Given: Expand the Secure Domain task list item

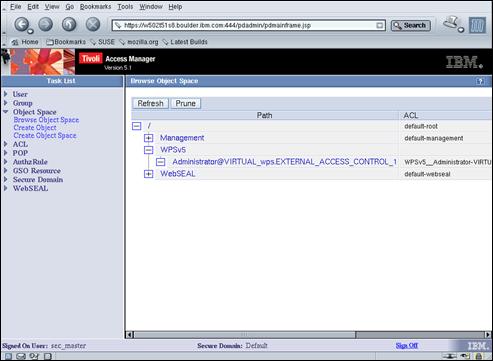Looking at the screenshot, I should tap(6, 179).
